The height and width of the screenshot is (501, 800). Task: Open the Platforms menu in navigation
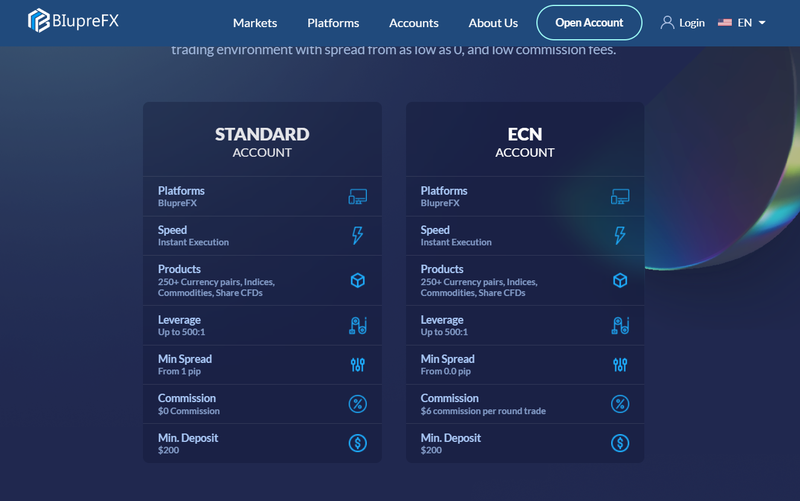333,23
